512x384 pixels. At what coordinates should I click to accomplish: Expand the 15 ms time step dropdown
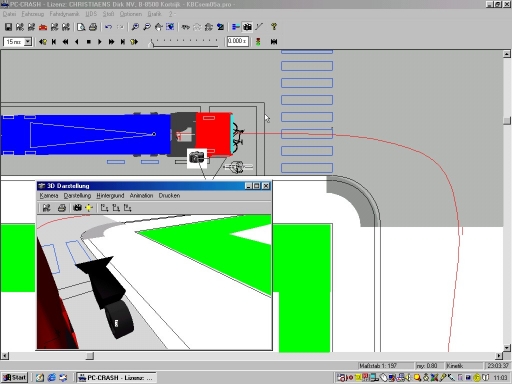click(x=28, y=42)
